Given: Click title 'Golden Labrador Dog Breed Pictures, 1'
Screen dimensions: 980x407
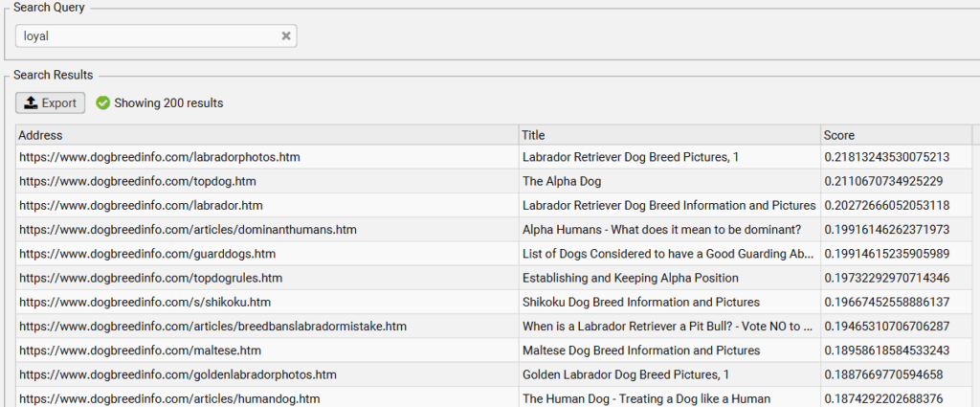Looking at the screenshot, I should 626,374.
